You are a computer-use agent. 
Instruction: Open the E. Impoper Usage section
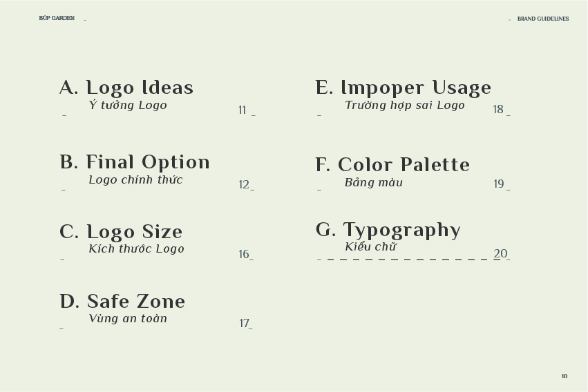tap(403, 88)
